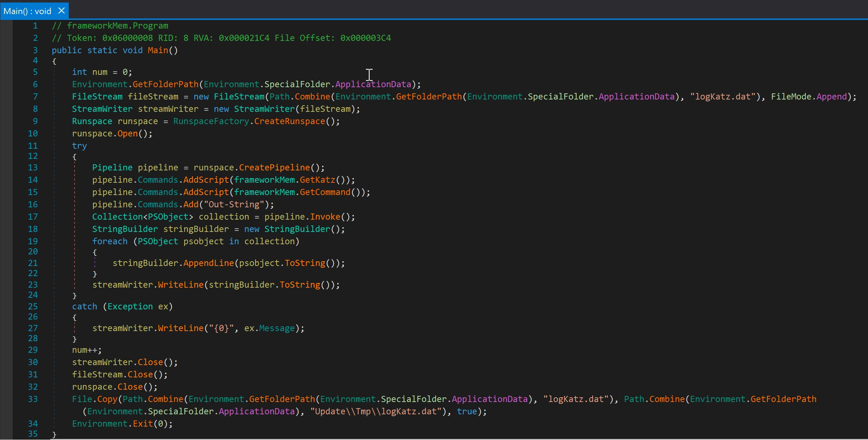868x440 pixels.
Task: Select the Main() : void tab
Action: [x=34, y=11]
